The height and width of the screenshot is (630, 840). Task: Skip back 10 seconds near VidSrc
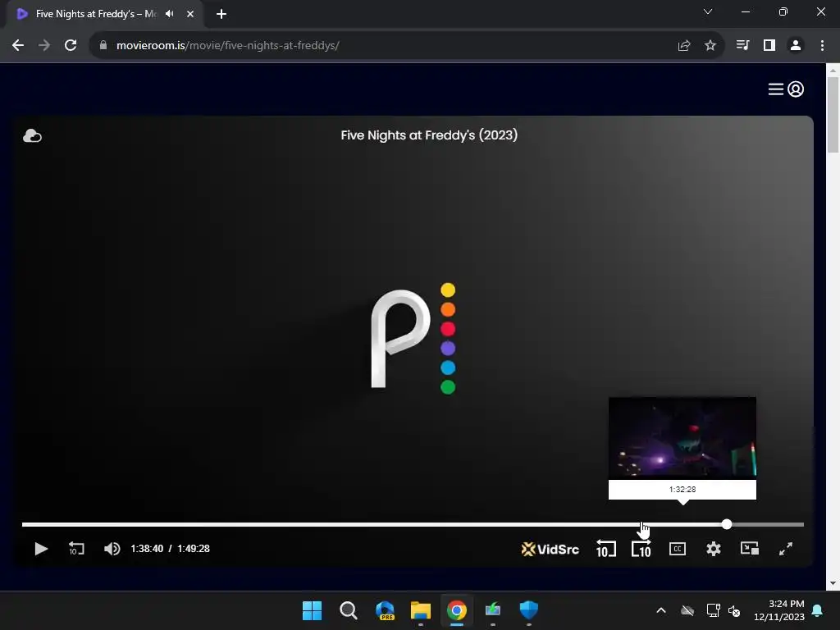point(606,549)
